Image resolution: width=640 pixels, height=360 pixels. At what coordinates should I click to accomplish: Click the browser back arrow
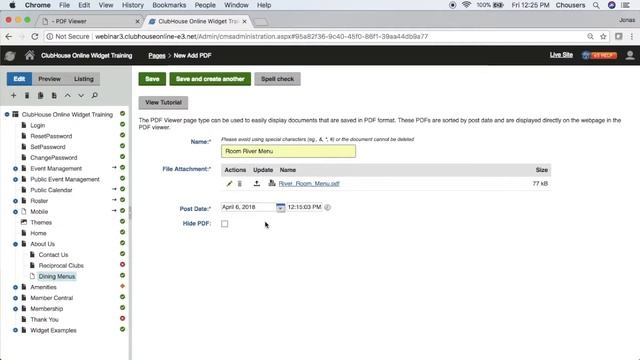pos(9,36)
